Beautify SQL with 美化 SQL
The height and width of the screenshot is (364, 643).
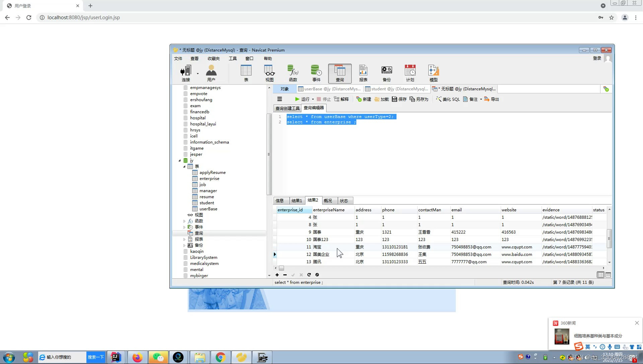448,99
